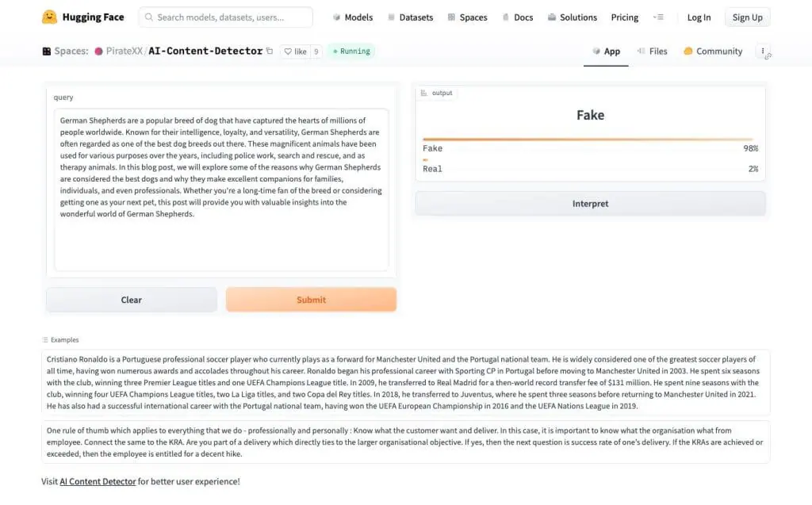Screen dimensions: 812x505
Task: Click the Fake 98% confidence bar
Action: (x=587, y=140)
